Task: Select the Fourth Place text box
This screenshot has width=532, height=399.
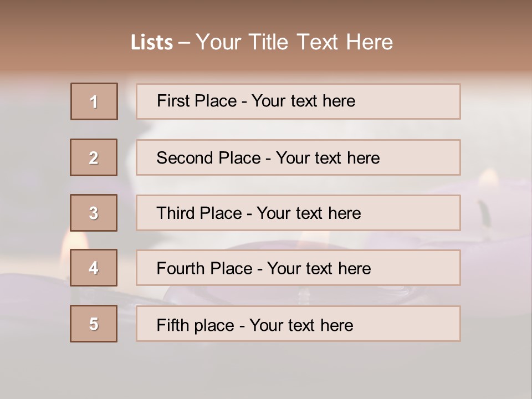Action: 263,269
